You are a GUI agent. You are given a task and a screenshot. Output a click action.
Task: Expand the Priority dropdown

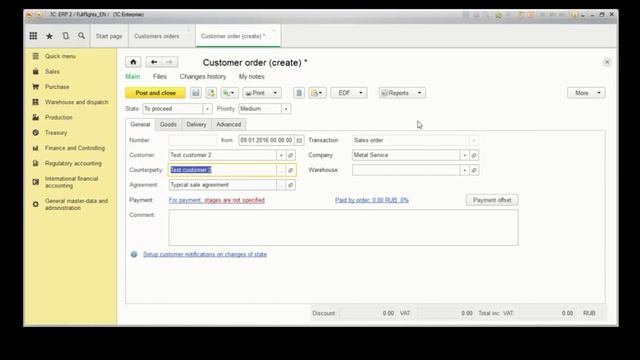[286, 109]
